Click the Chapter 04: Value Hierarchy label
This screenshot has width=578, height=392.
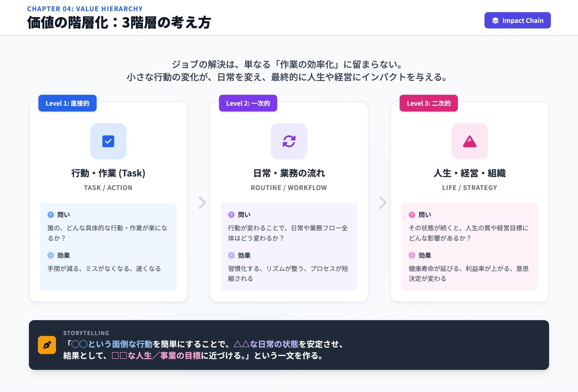pos(85,9)
